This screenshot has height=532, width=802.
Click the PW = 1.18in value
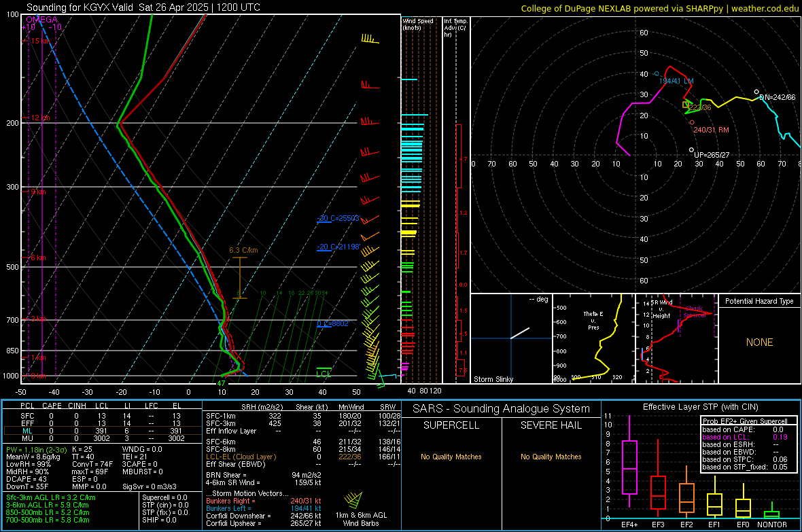(x=36, y=449)
